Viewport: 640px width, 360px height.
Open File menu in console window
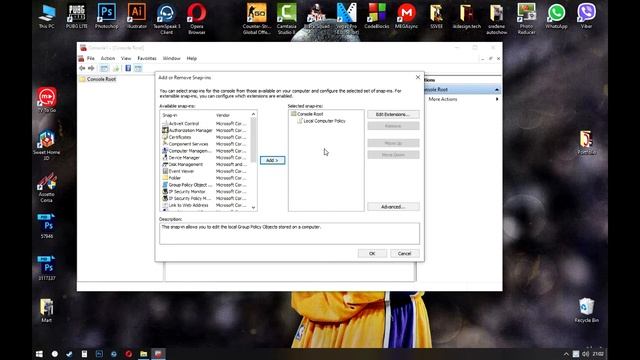pyautogui.click(x=91, y=58)
